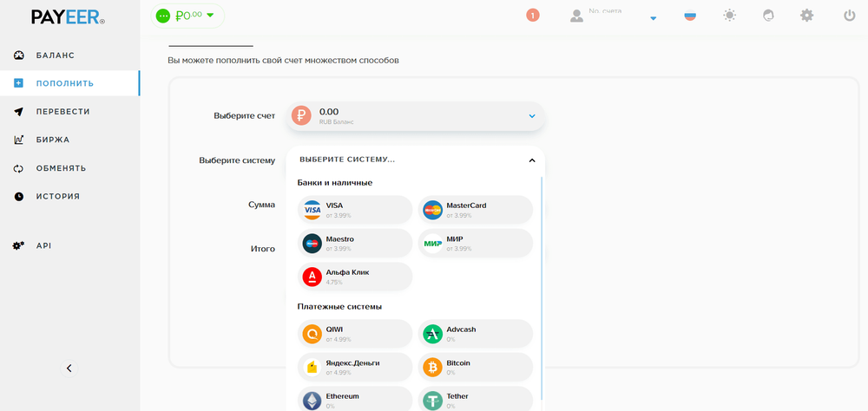Screen dimensions: 868x411
Task: Collapse the sidebar with the chevron button
Action: (x=69, y=368)
